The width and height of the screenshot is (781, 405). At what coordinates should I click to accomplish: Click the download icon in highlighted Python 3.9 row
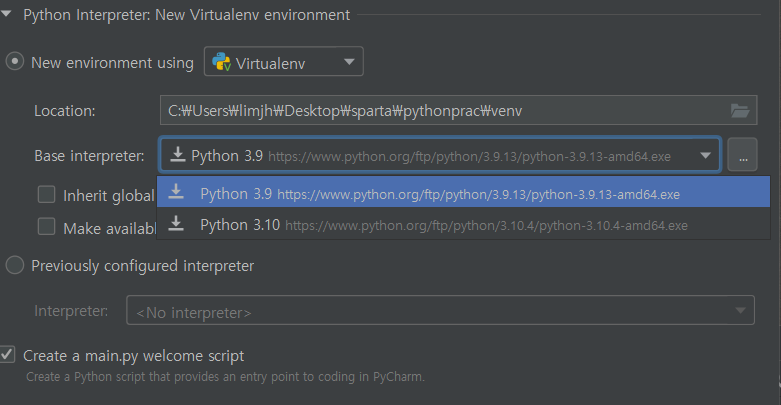pyautogui.click(x=175, y=192)
